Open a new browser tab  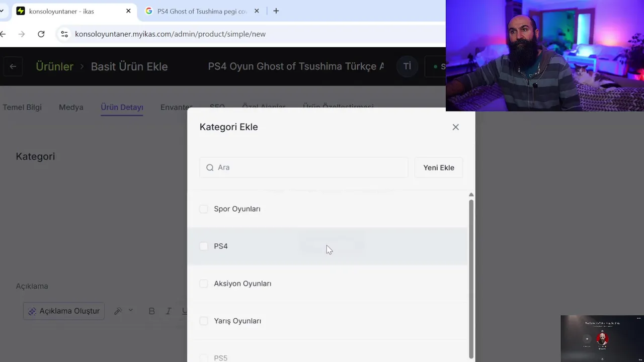[x=276, y=11]
